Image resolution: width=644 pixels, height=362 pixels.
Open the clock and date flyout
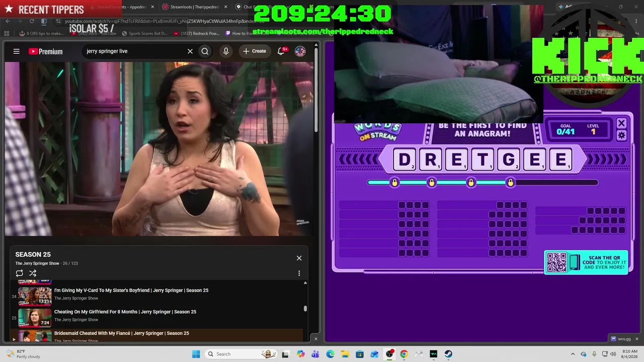click(x=630, y=354)
